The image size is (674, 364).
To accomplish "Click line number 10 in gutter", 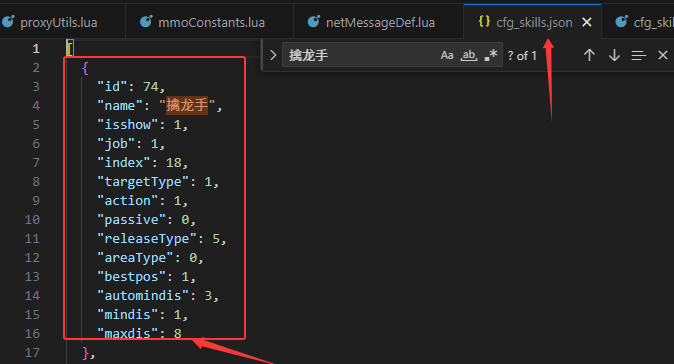I will [32, 220].
